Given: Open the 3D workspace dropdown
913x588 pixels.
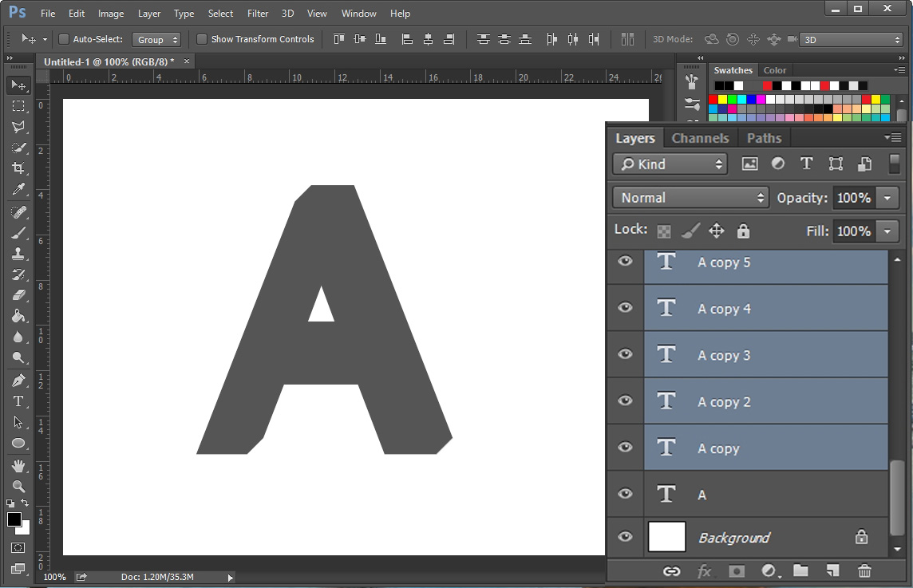Looking at the screenshot, I should [x=852, y=40].
